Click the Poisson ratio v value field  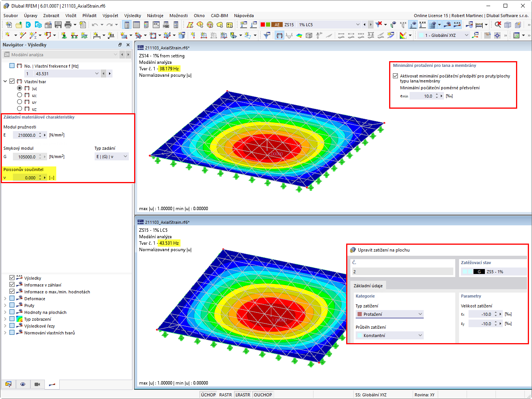coord(25,178)
